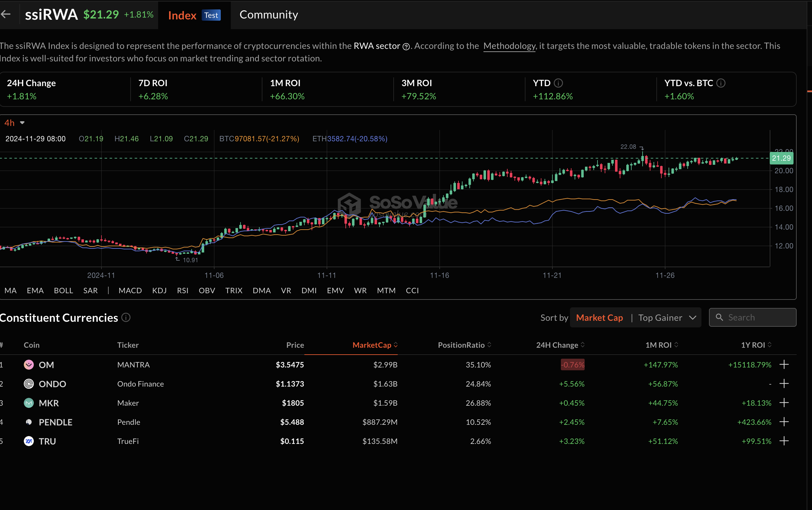
Task: Click the YTD info icon
Action: [x=559, y=83]
